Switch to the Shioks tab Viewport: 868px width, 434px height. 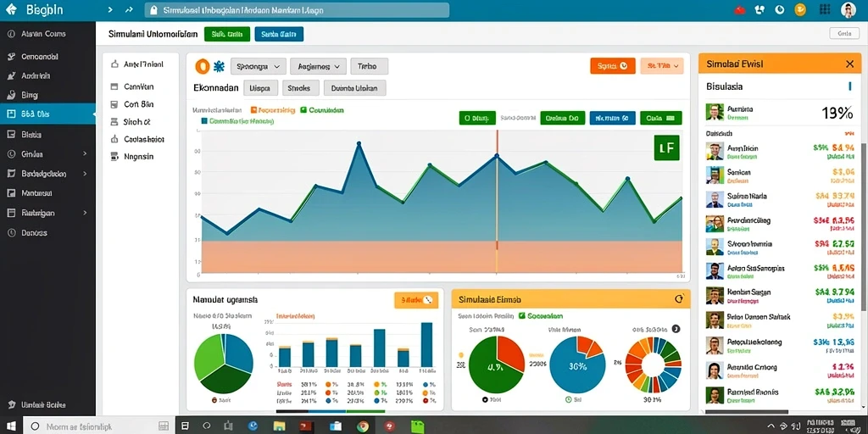301,87
